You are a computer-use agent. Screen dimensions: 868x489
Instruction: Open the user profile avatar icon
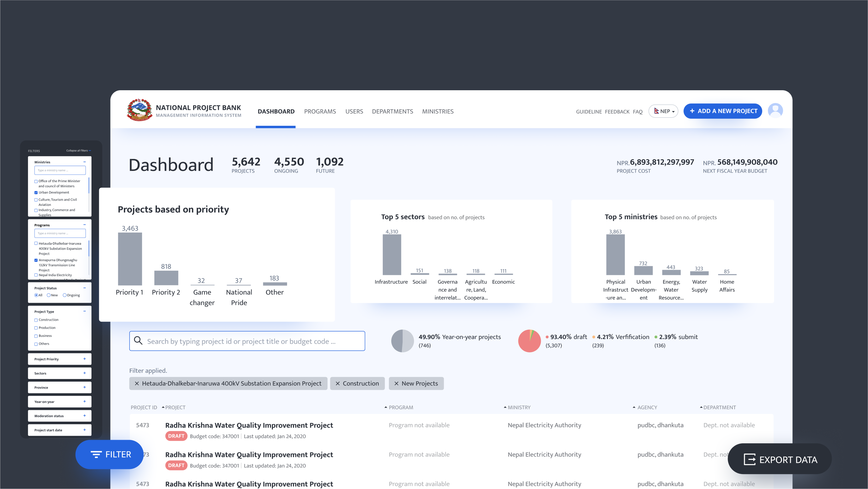pyautogui.click(x=776, y=111)
